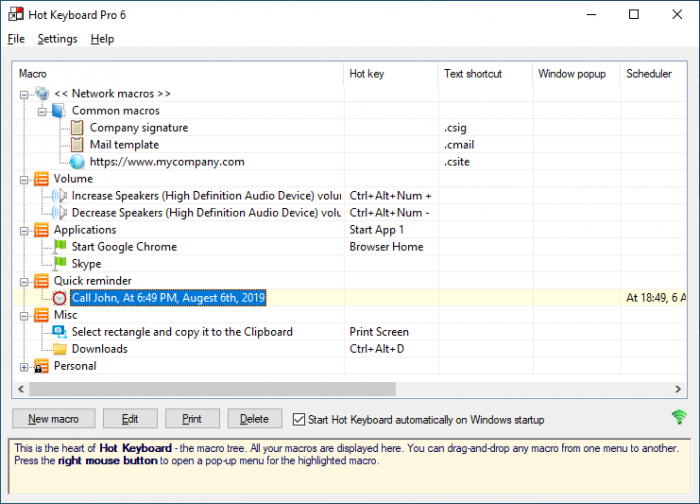The width and height of the screenshot is (700, 504).
Task: Collapse the Applications menu node
Action: [24, 231]
